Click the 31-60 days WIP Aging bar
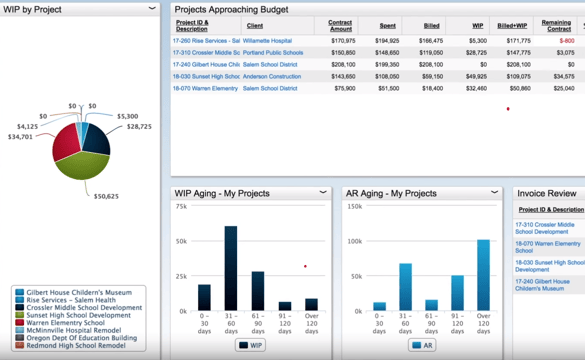 [231, 268]
